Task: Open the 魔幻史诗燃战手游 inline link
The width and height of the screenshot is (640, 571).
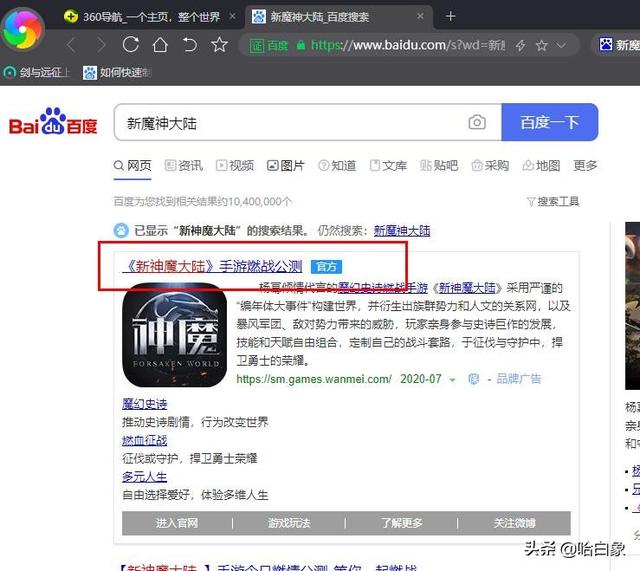Action: point(383,288)
